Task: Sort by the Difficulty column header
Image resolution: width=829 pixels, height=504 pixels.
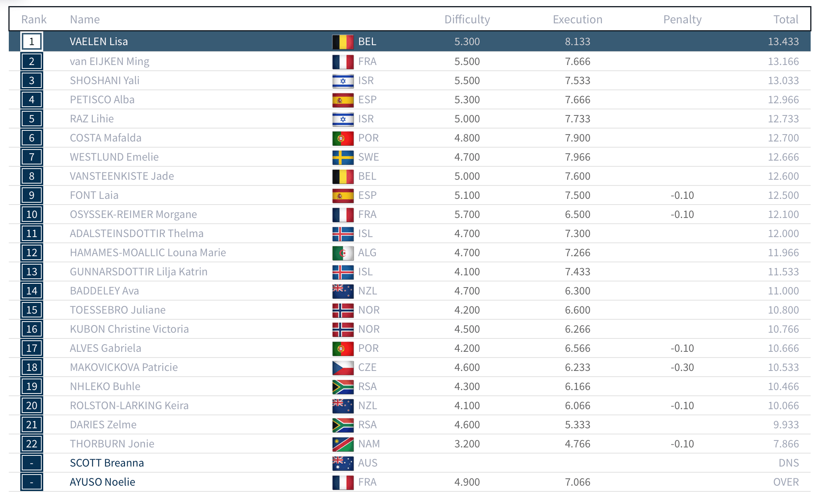Action: (467, 20)
